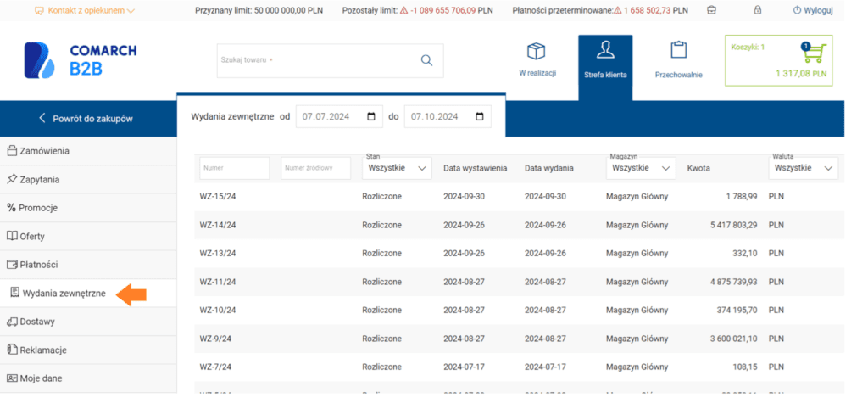
Task: Click amount 332,10
Action: pos(746,254)
